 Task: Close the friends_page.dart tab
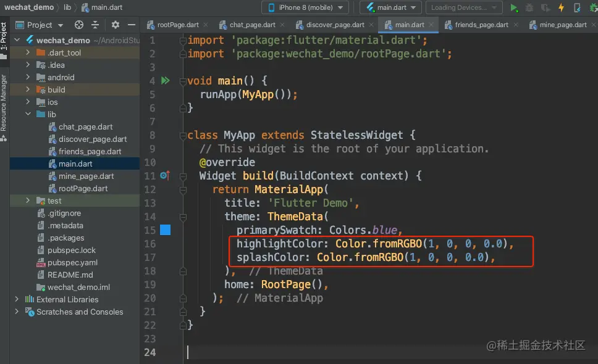[x=516, y=25]
